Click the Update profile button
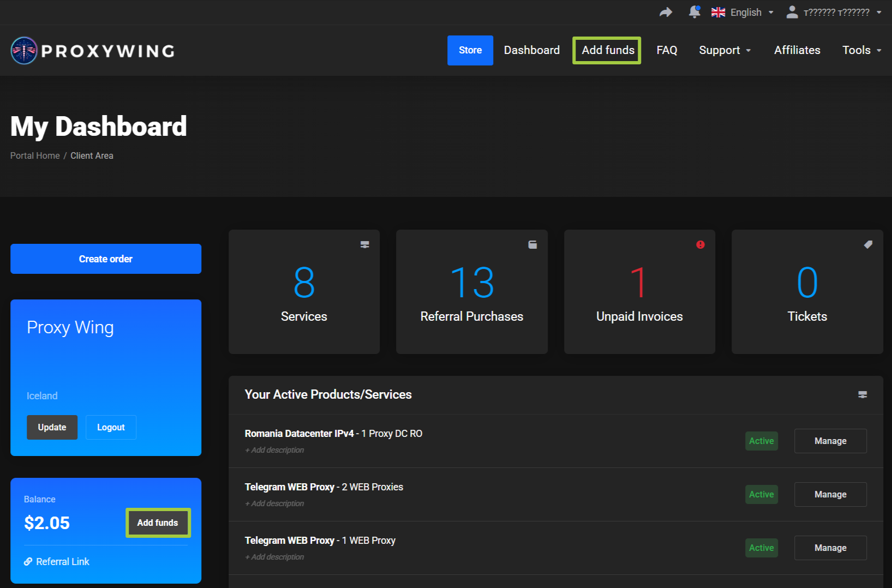 (52, 427)
